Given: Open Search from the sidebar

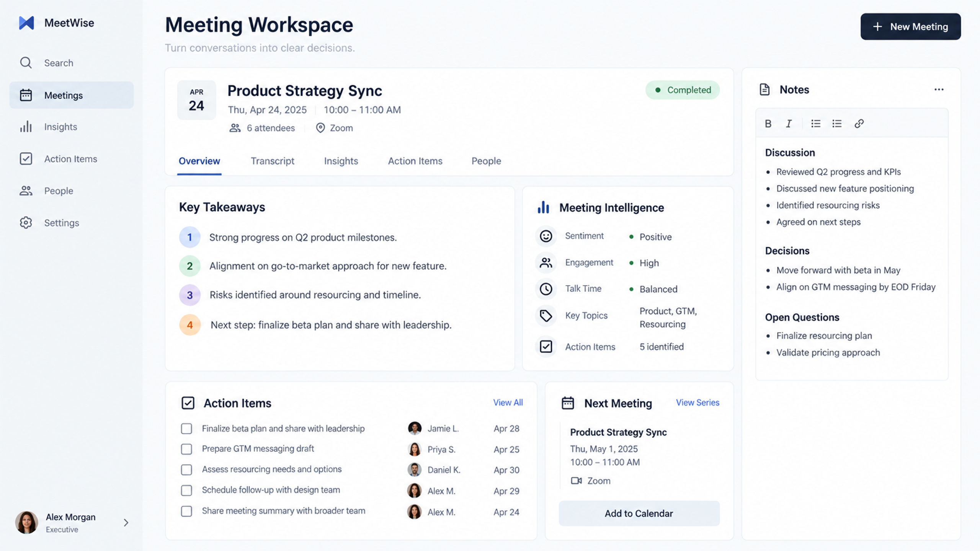Looking at the screenshot, I should click(71, 63).
